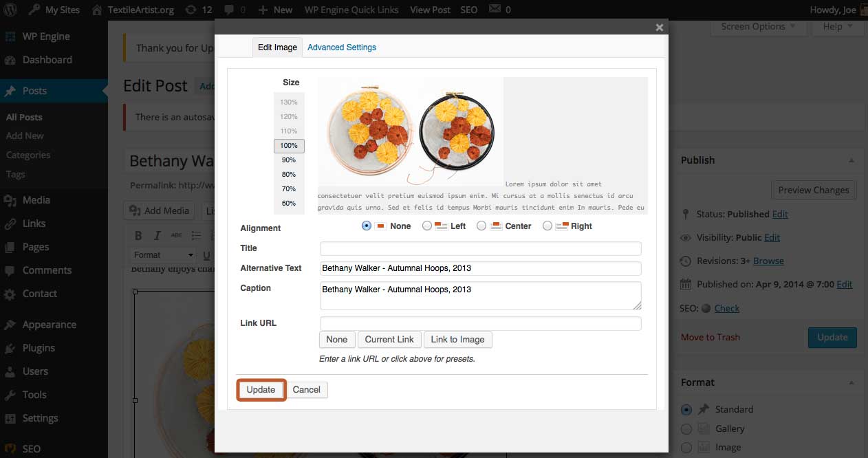
Task: Open WP Engine from the sidebar icon
Action: (x=10, y=36)
